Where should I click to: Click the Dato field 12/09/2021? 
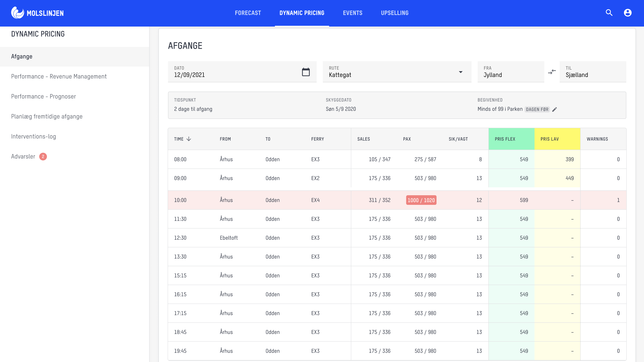click(242, 72)
